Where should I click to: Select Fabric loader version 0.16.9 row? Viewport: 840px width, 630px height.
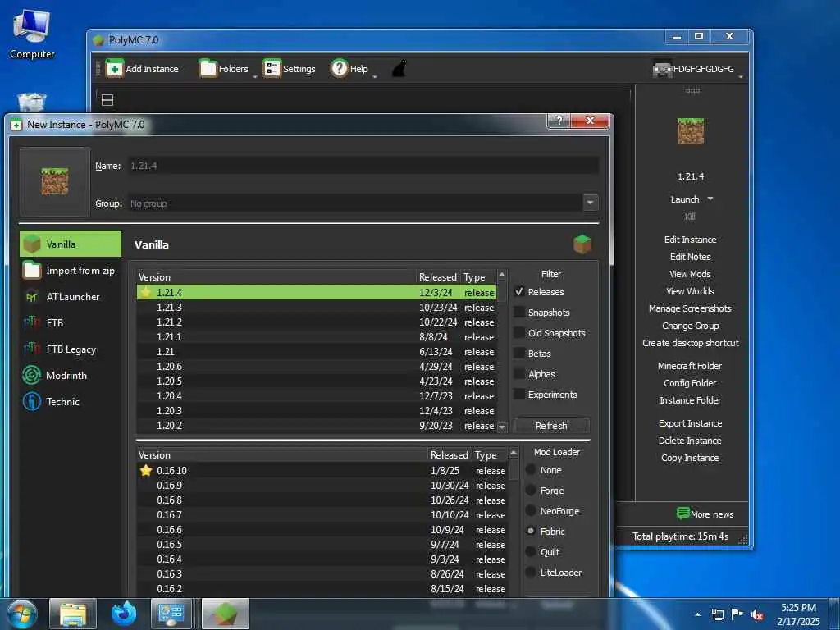coord(322,486)
